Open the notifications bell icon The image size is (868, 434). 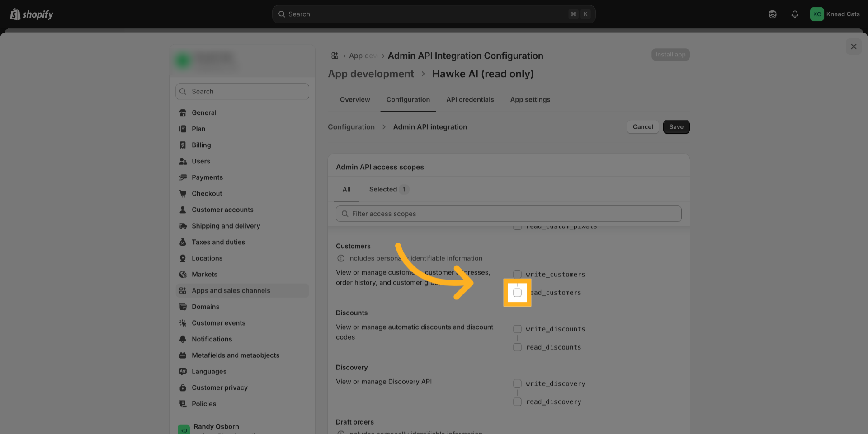tap(794, 14)
